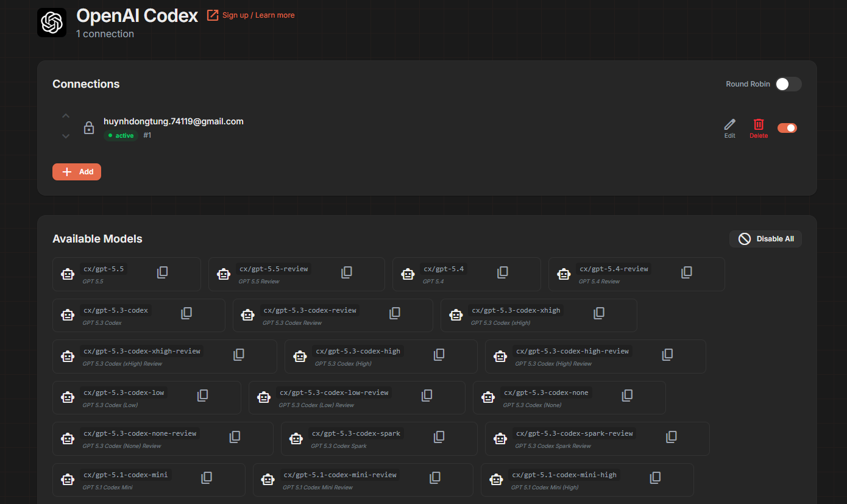Copy the cx/gpt-5.3-codex-high-review model ID
The width and height of the screenshot is (847, 504).
pos(667,354)
